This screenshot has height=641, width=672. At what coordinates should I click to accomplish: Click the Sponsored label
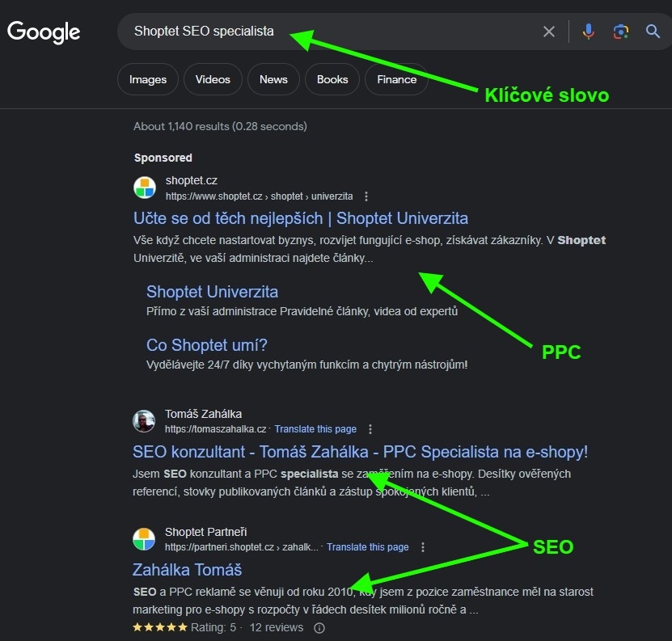click(x=163, y=158)
